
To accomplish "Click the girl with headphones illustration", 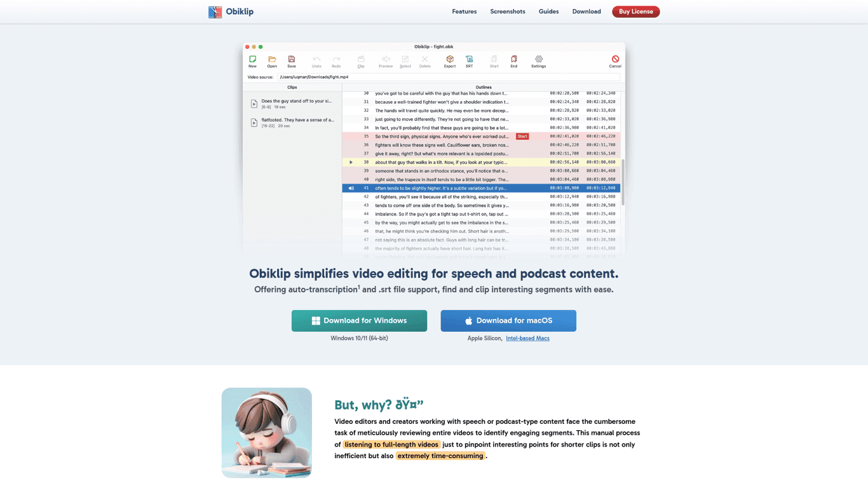I will (267, 433).
